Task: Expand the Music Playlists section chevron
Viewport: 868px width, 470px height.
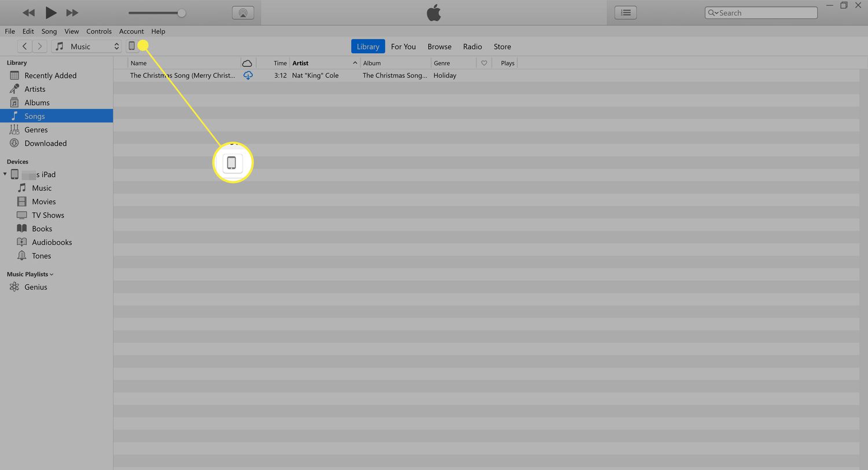Action: pyautogui.click(x=52, y=275)
